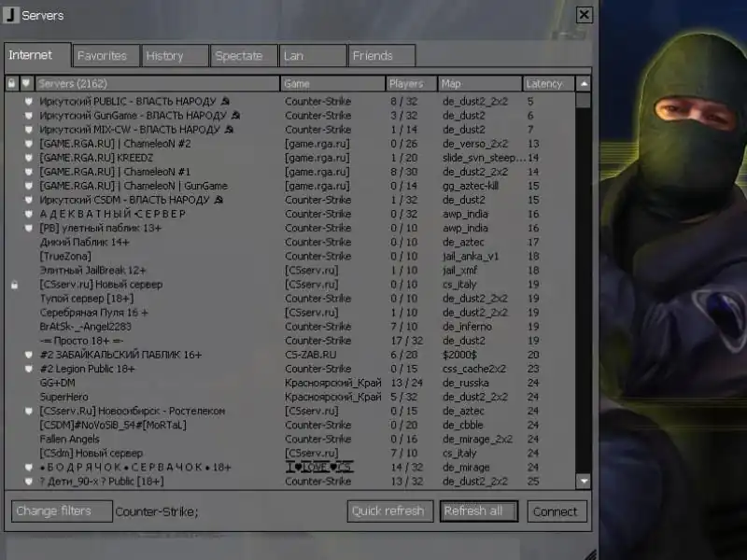This screenshot has width=747, height=560.
Task: Click shield icon of [PB] улетный паблик row
Action: 29,228
